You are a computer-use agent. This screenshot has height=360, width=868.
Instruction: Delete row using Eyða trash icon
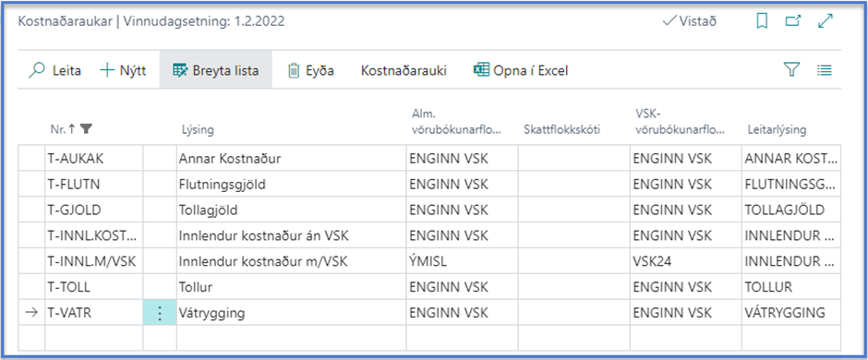[311, 71]
